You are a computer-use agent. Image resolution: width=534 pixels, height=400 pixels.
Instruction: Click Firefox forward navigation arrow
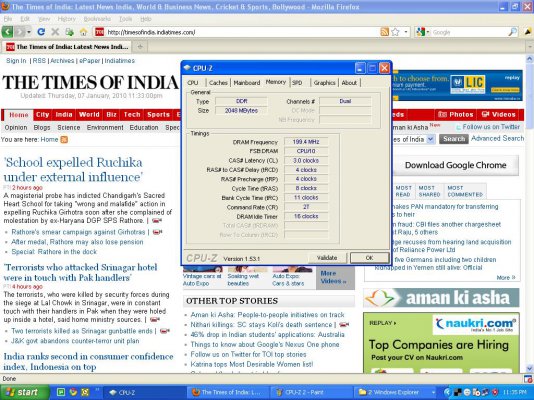[x=20, y=32]
